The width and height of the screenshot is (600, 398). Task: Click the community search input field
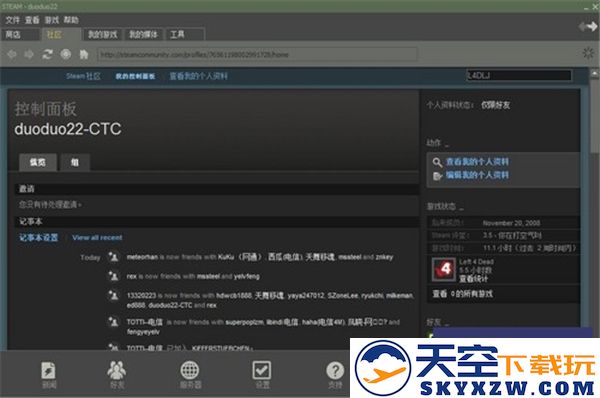tap(519, 75)
